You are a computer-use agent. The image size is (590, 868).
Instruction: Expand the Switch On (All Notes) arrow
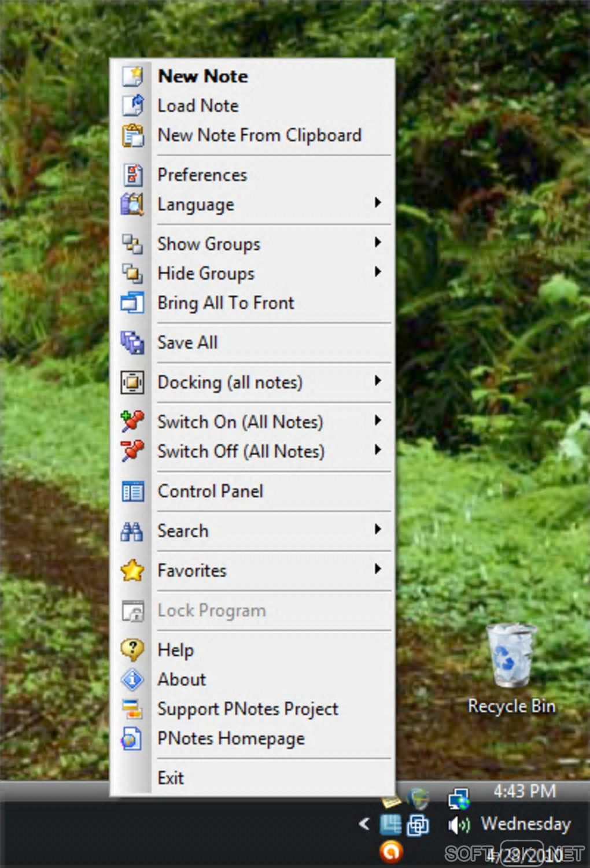coord(378,420)
